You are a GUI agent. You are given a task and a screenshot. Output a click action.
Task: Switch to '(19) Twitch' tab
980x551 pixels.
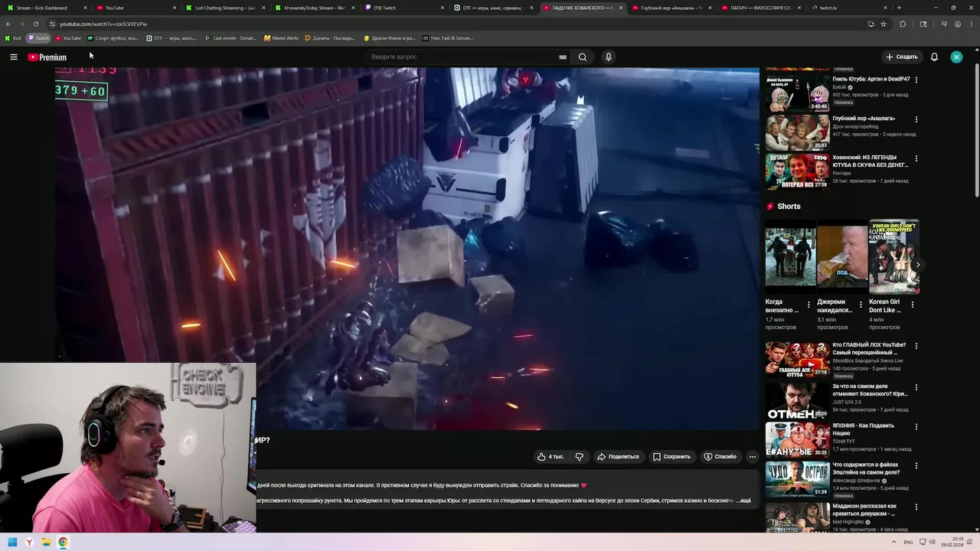click(x=404, y=8)
